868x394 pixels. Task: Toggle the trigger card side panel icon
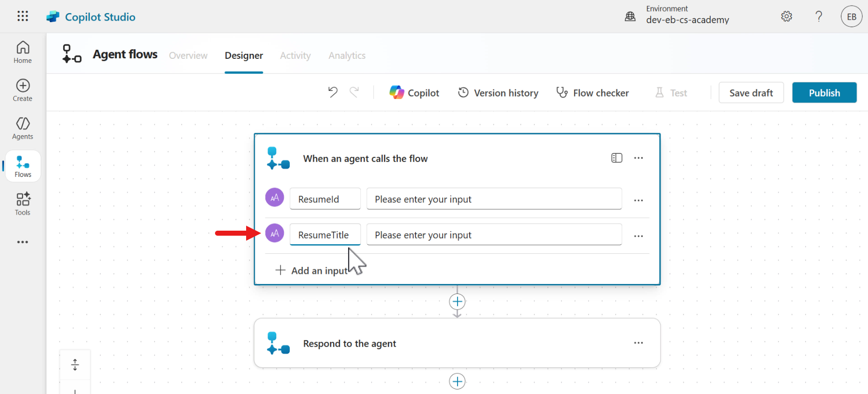click(x=616, y=158)
